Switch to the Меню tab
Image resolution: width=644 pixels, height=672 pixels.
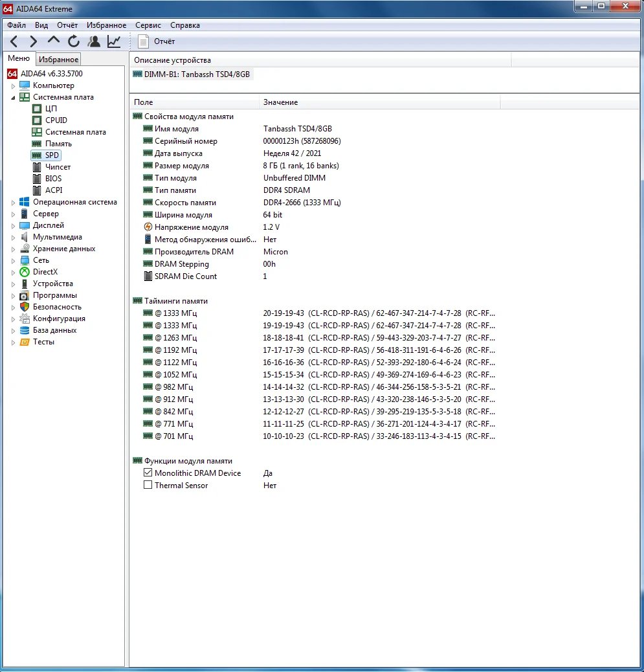(x=19, y=58)
